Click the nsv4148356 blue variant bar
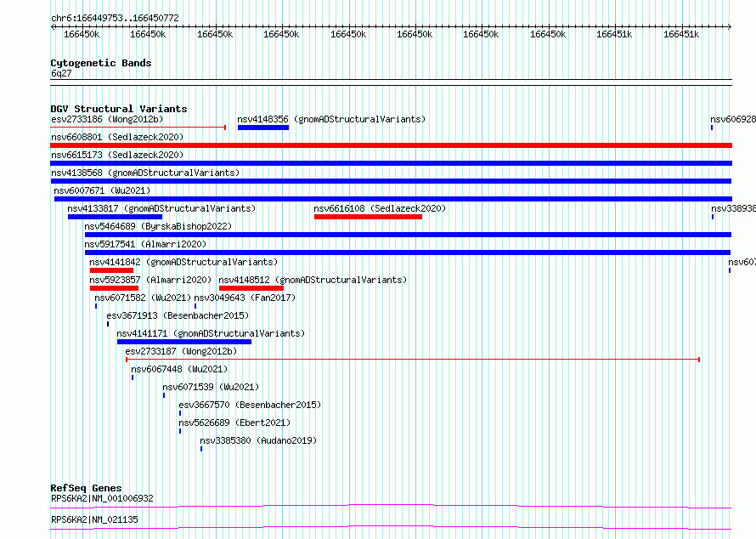Screen dimensions: 756x539 click(x=263, y=128)
